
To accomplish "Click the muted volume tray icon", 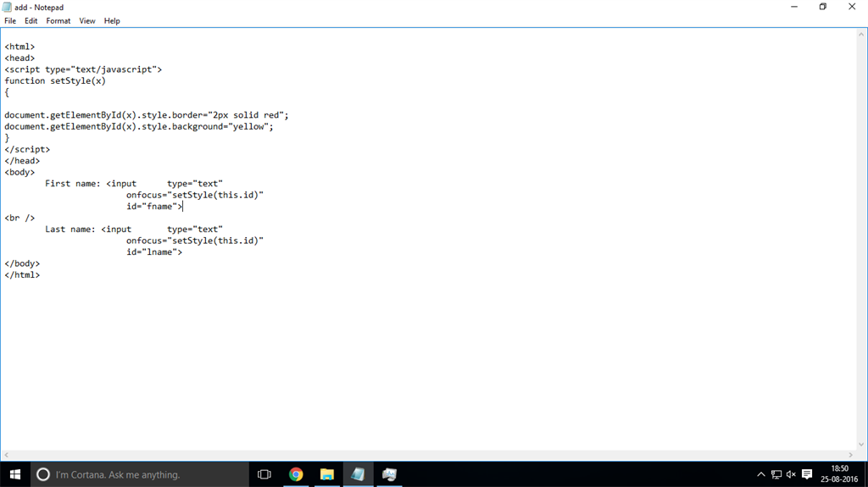I will pos(791,474).
